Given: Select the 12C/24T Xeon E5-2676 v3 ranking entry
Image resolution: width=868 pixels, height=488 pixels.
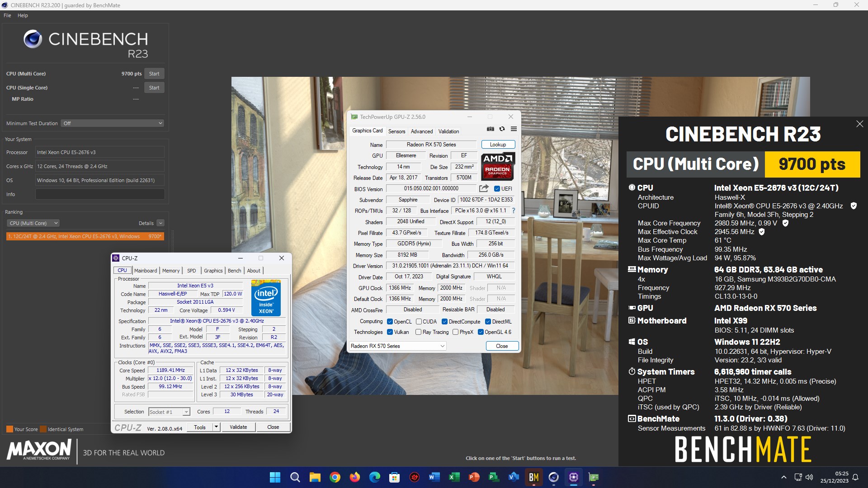Looking at the screenshot, I should [85, 236].
